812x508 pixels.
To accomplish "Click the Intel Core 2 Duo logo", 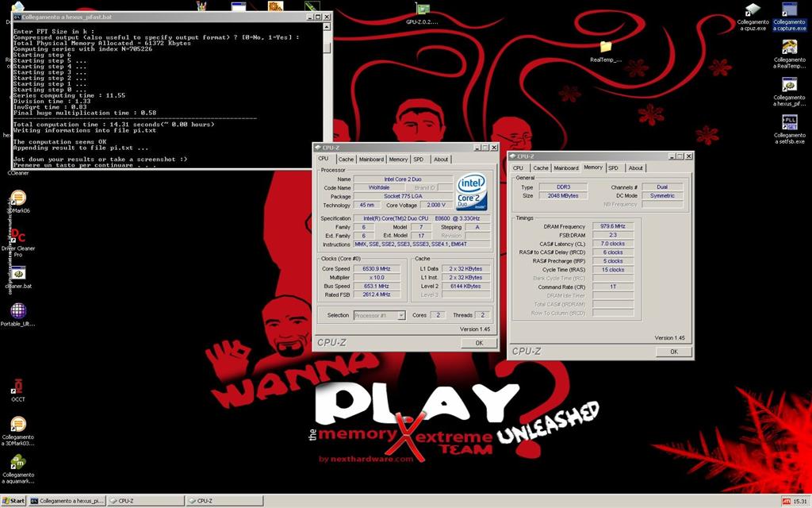I will tap(471, 192).
